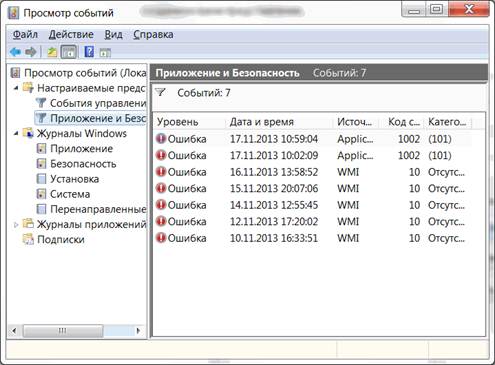The height and width of the screenshot is (365, 495).
Task: Sort by the Уровень column header
Action: pyautogui.click(x=189, y=122)
